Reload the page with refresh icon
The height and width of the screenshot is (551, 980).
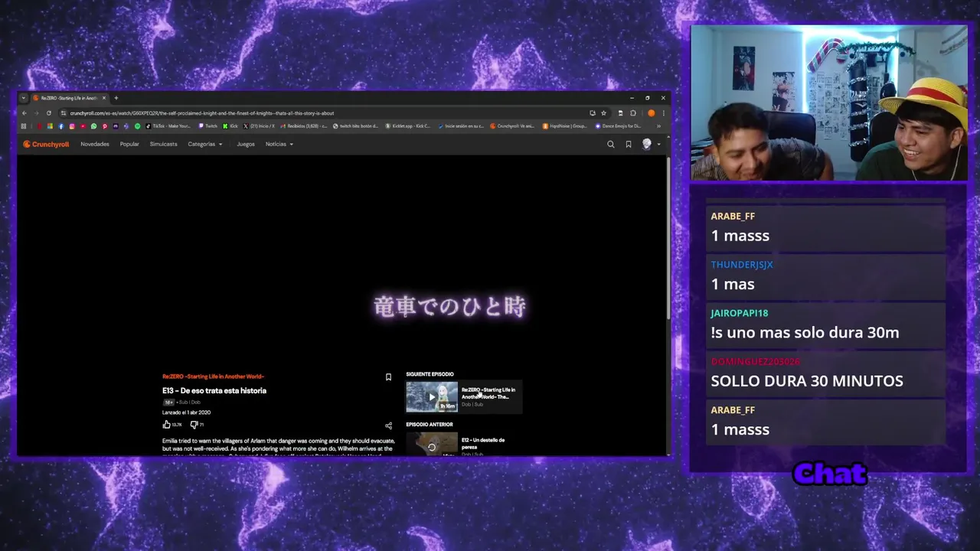[x=49, y=113]
